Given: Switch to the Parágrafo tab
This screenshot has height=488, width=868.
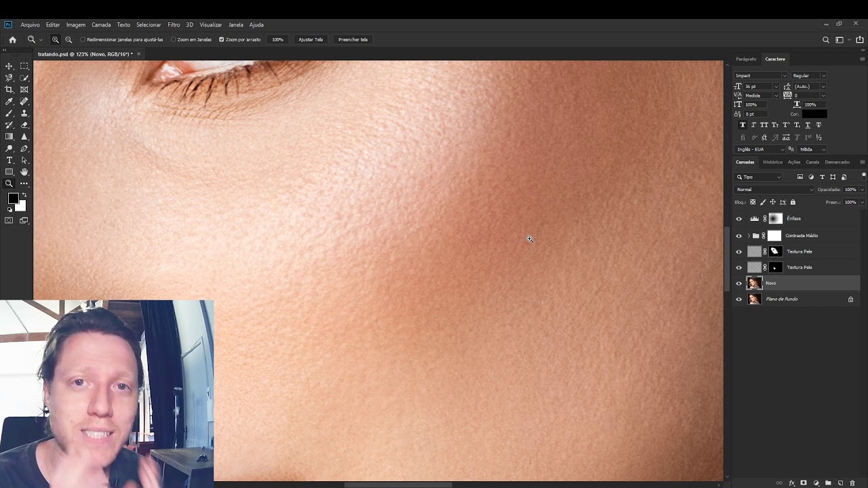Looking at the screenshot, I should (746, 59).
